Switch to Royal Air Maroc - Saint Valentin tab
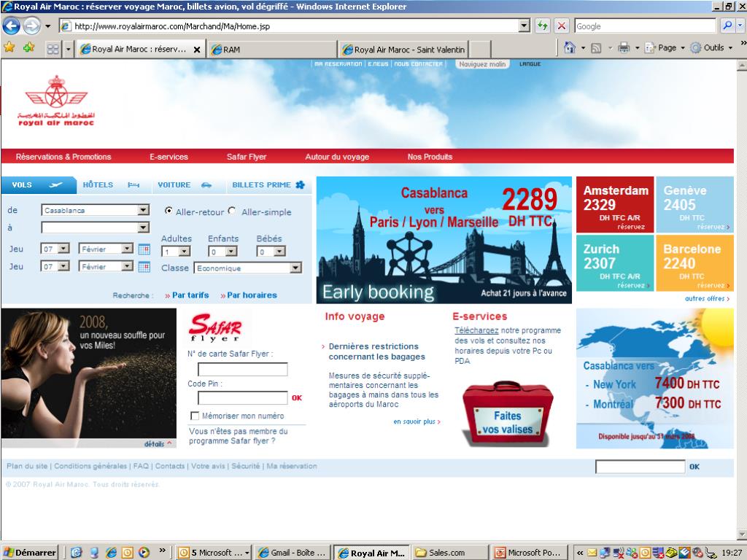Viewport: 747px width, 560px height. (x=403, y=50)
